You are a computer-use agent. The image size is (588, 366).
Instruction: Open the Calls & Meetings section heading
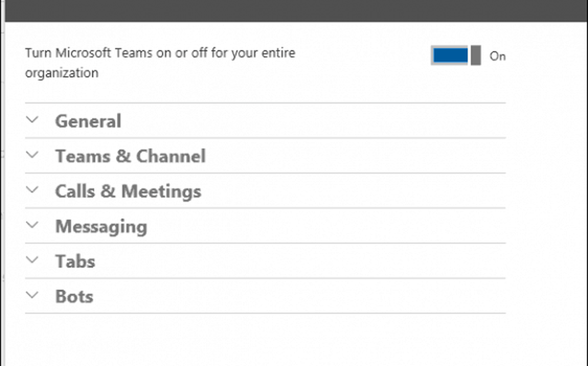coord(128,192)
